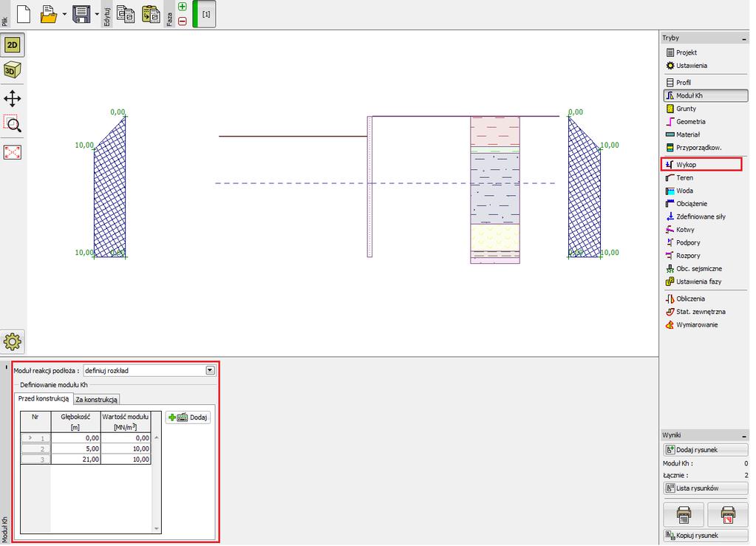Click the Obciążenie load mode icon
Image resolution: width=756 pixels, height=546 pixels.
pyautogui.click(x=670, y=204)
